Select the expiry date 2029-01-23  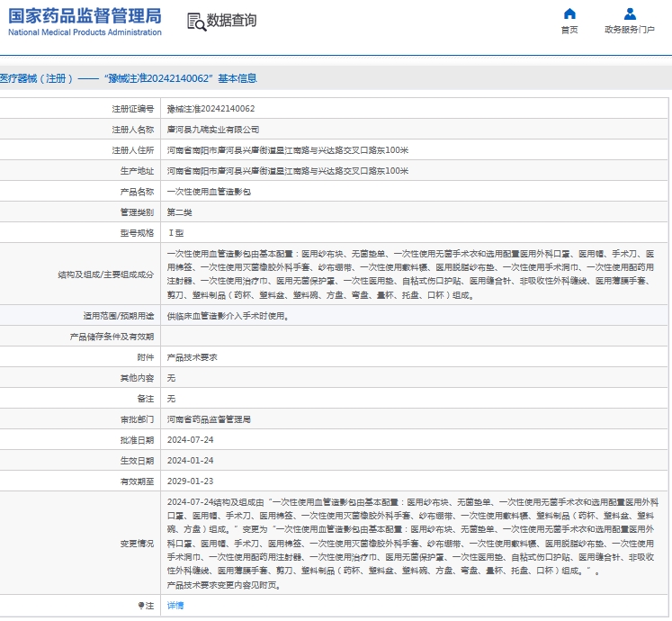pos(191,481)
